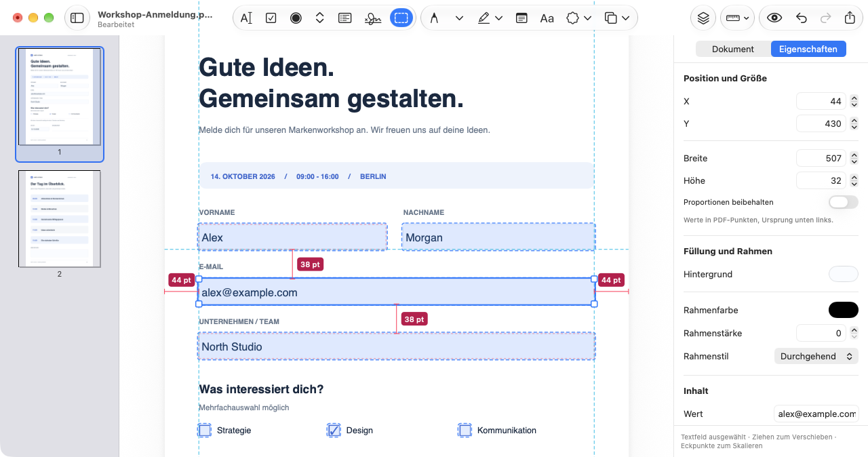This screenshot has width=868, height=457.
Task: Select the Vorname field containing Alex
Action: pos(293,237)
